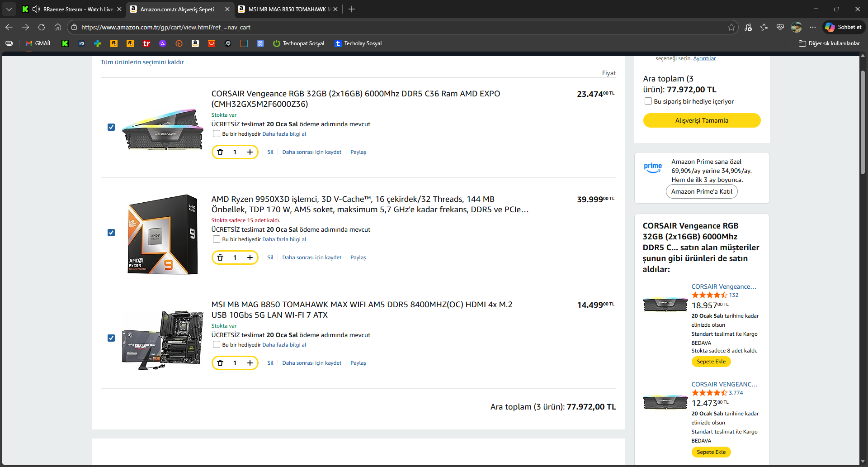Open the sidebar workspace icon left of GMAİL
Image resolution: width=868 pixels, height=467 pixels.
(9, 43)
